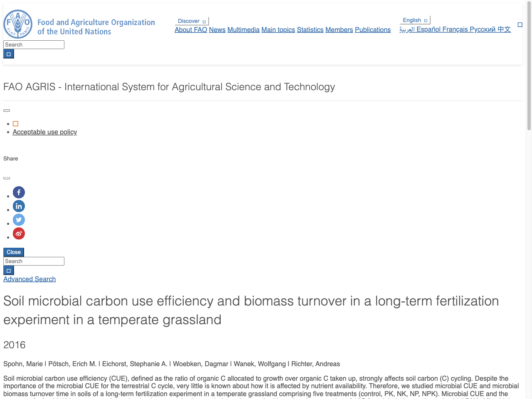532x399 pixels.
Task: Share the article on Weibo
Action: [19, 234]
